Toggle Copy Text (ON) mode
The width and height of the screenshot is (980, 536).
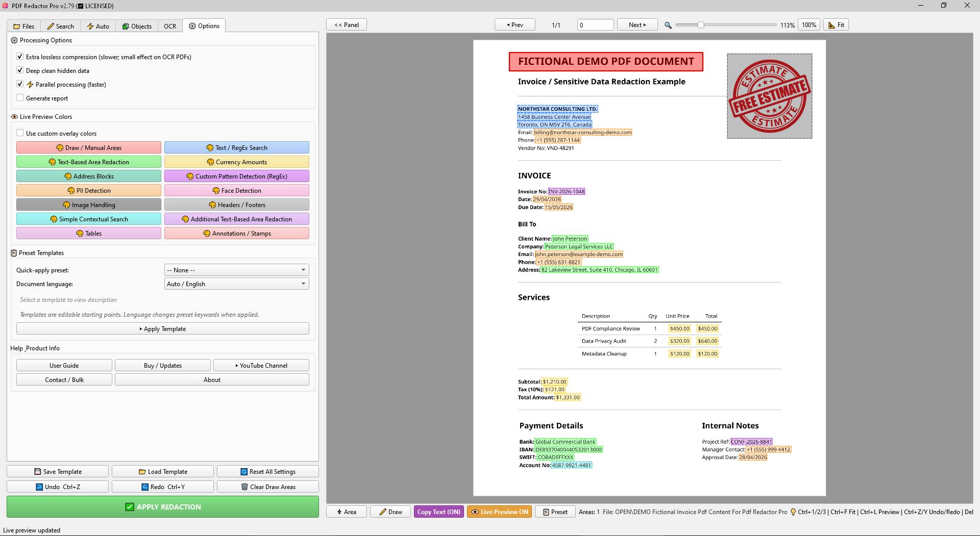(439, 512)
